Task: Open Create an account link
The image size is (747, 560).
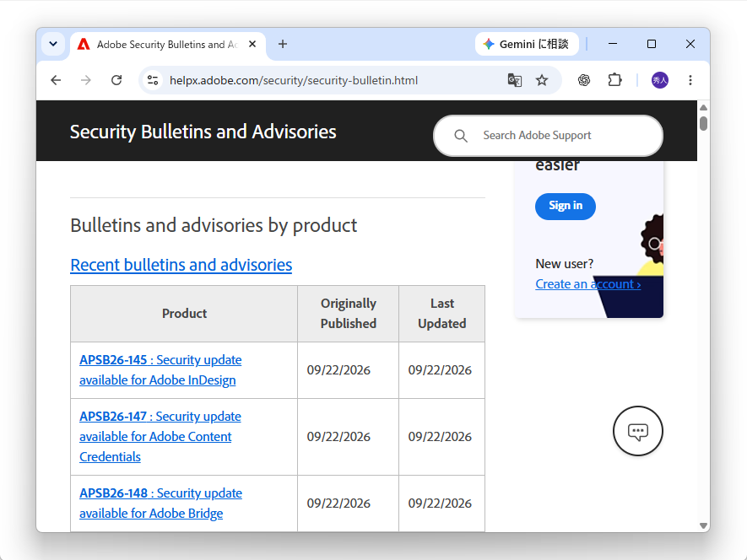Action: tap(587, 284)
